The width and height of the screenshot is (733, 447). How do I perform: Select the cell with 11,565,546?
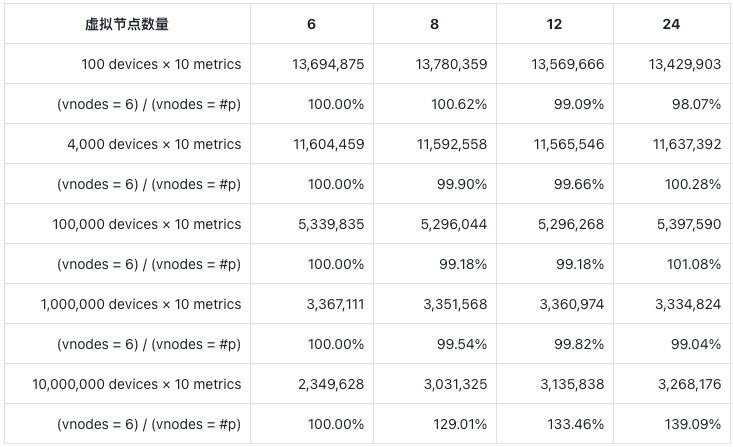point(568,144)
